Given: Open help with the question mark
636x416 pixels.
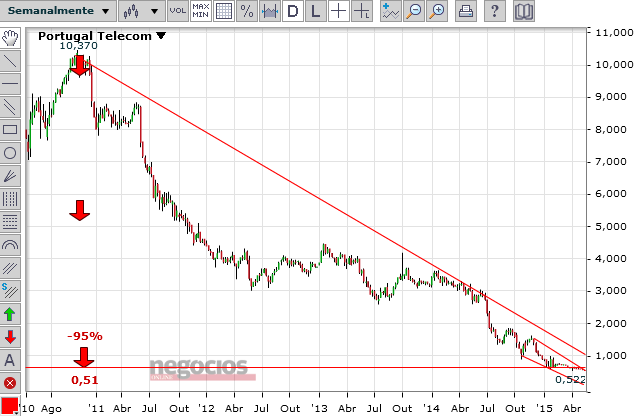Looking at the screenshot, I should pos(494,11).
